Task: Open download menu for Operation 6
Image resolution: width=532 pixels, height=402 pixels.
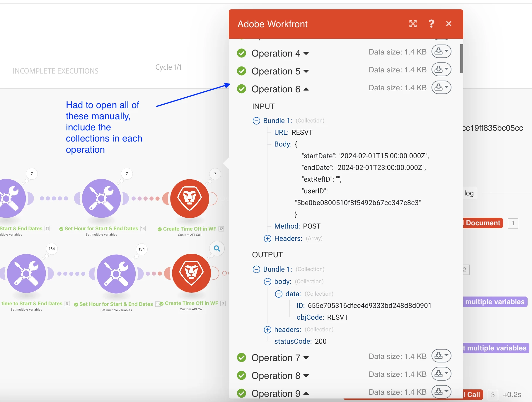Action: [441, 87]
